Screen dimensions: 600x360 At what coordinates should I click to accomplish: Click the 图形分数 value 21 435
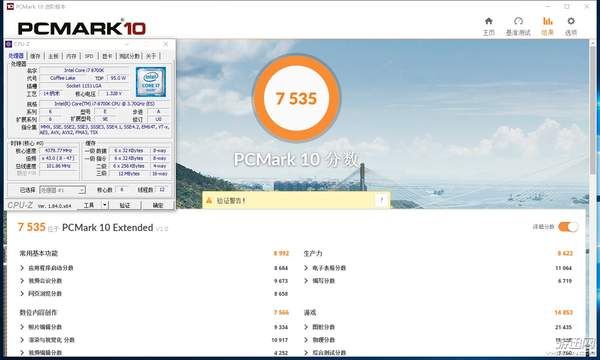pyautogui.click(x=564, y=327)
